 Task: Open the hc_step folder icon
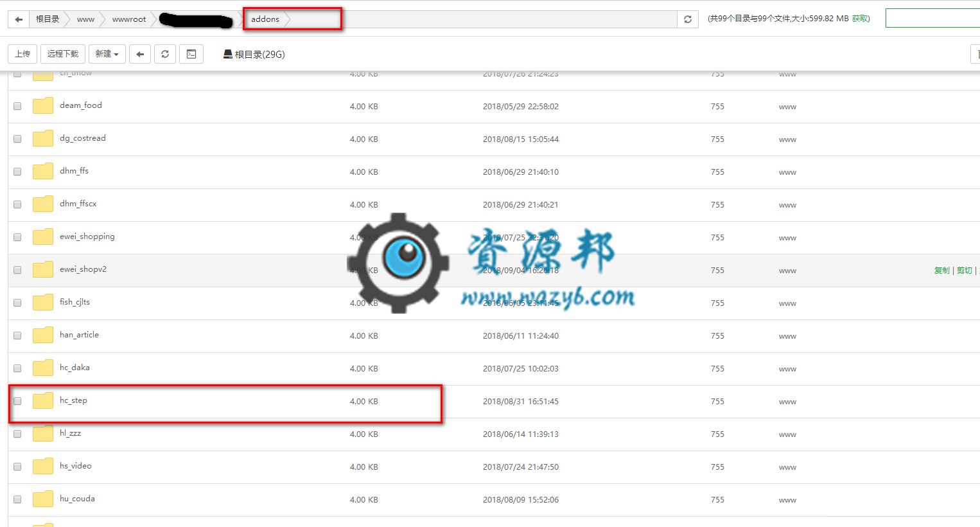click(x=43, y=400)
